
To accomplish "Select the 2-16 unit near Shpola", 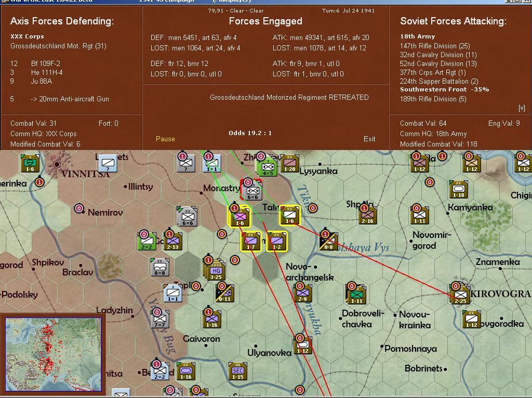I will 367,215.
